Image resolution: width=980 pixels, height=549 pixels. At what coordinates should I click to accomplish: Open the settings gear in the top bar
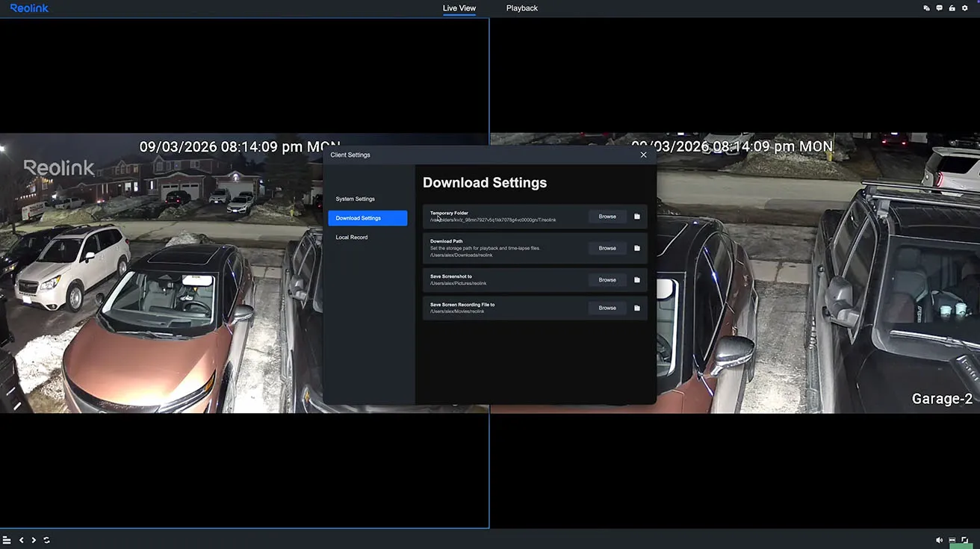point(964,8)
